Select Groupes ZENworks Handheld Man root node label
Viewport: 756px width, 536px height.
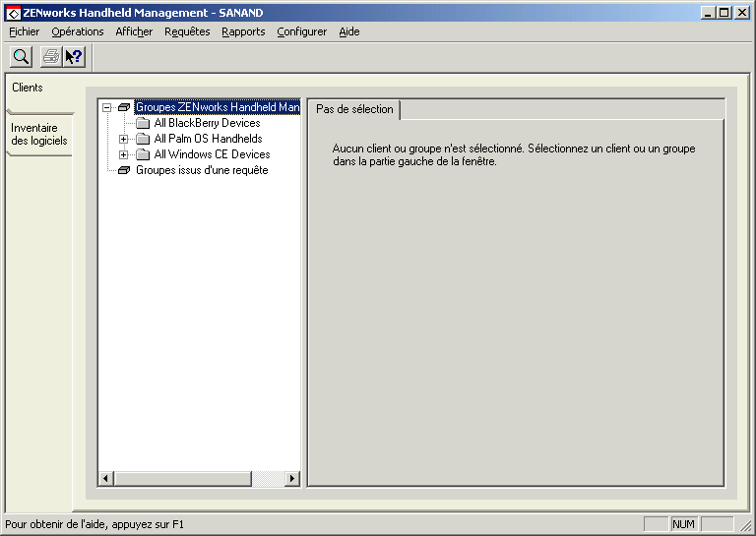click(218, 107)
